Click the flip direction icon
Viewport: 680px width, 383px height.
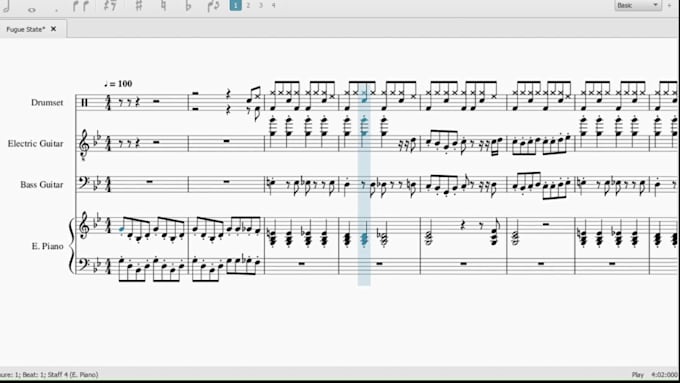point(213,6)
